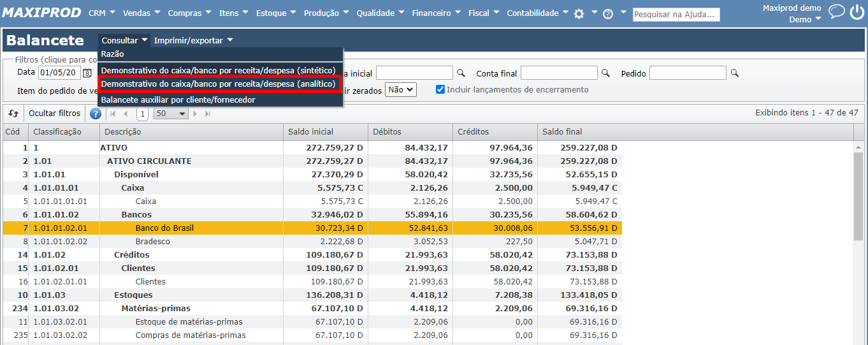The image size is (868, 345).
Task: Select the Banco do Brasil row
Action: click(164, 228)
